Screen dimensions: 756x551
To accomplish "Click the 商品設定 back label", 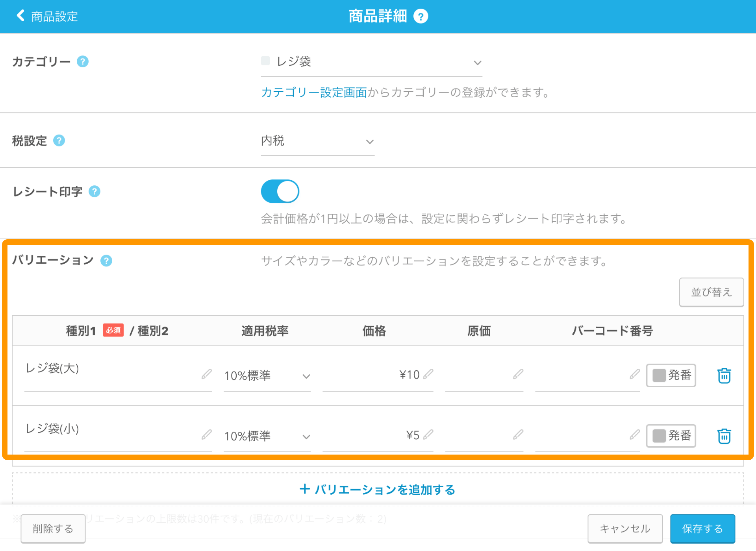I will (x=54, y=17).
